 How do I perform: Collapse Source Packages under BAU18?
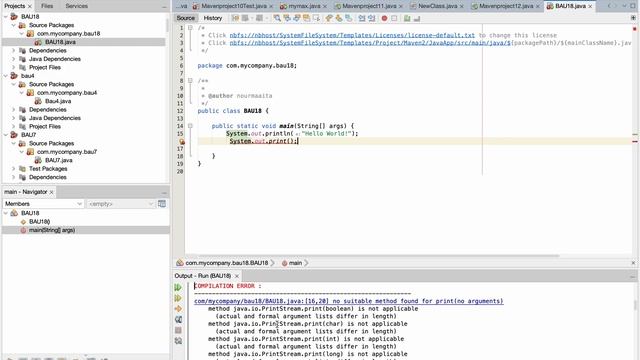[13, 25]
